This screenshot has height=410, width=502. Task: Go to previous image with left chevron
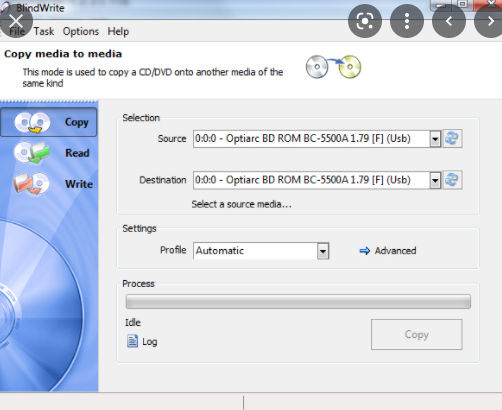(449, 21)
